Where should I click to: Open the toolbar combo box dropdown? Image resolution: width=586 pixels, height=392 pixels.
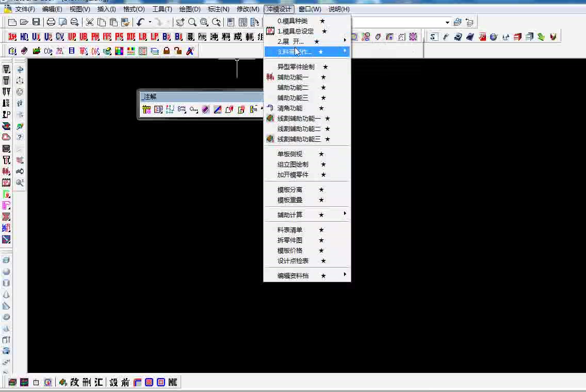click(x=448, y=22)
